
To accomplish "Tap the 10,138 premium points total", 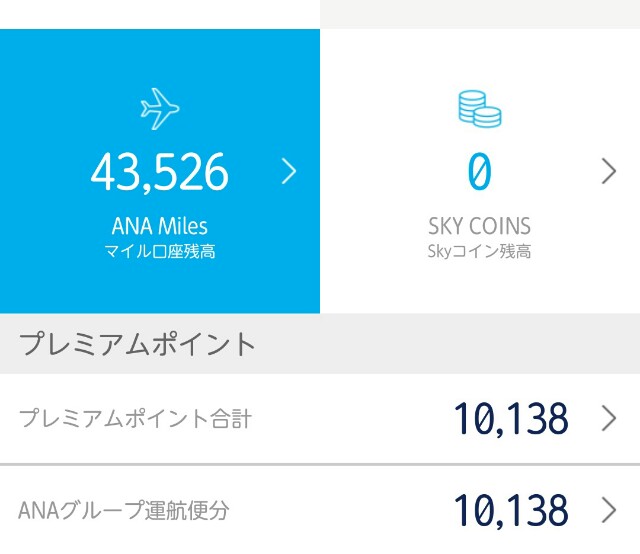I will pos(511,419).
